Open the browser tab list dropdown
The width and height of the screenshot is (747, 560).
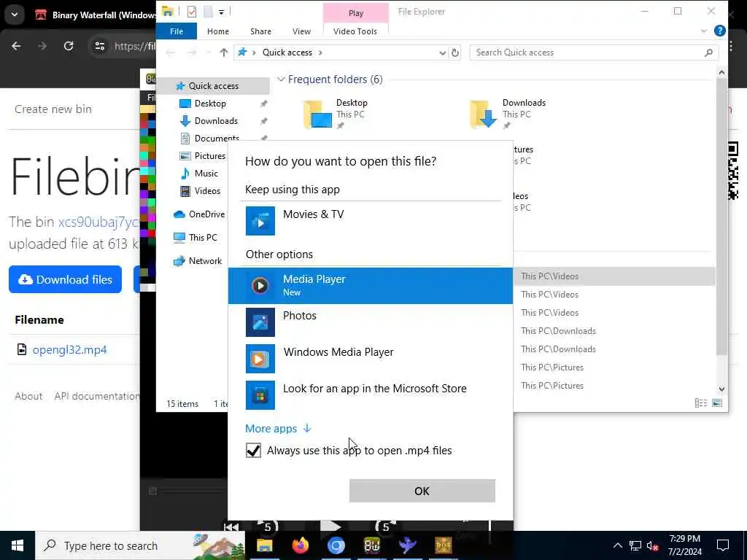pos(15,15)
